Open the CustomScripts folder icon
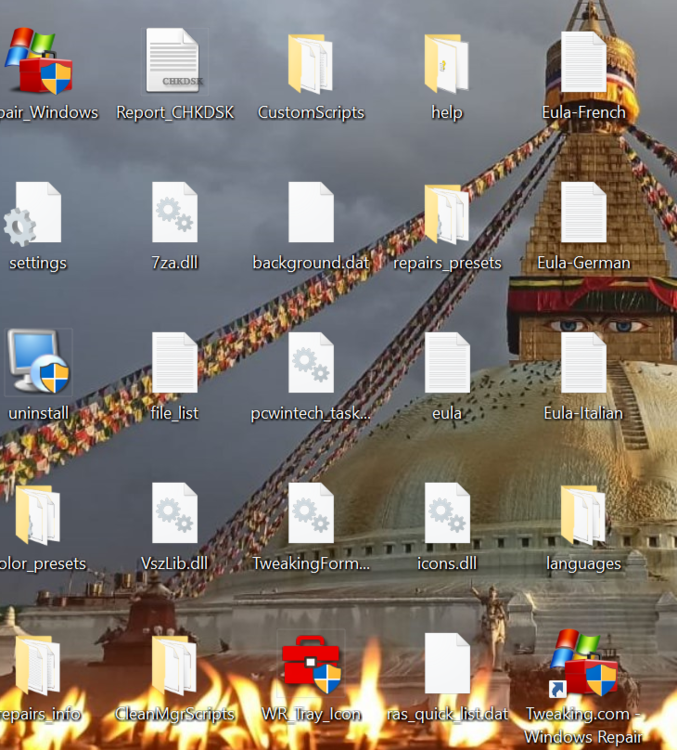Image resolution: width=677 pixels, height=750 pixels. (311, 63)
